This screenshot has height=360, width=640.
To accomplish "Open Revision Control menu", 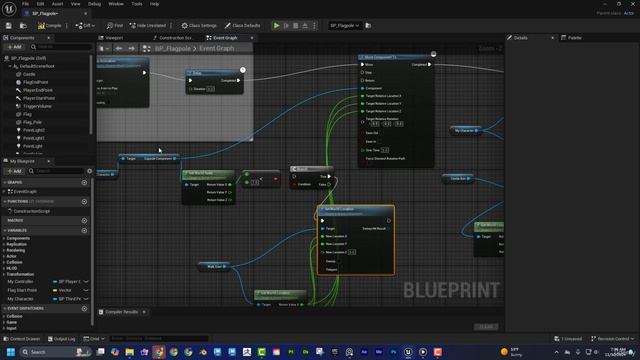I will 612,339.
